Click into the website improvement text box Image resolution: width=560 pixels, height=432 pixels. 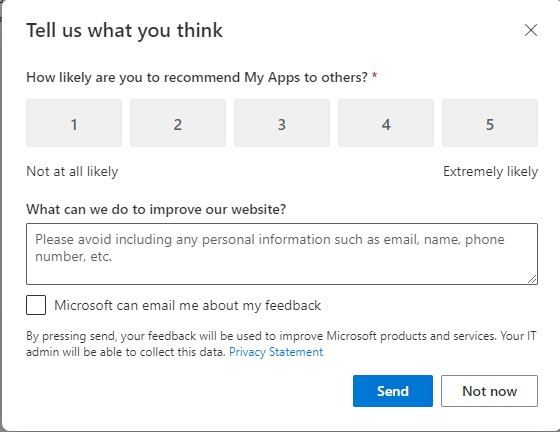click(282, 254)
